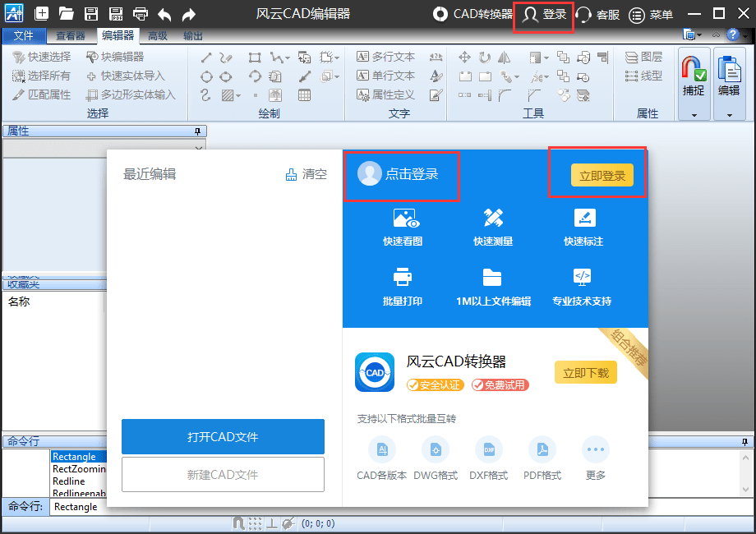Click 单行文本 tool
This screenshot has width=756, height=534.
coord(385,76)
